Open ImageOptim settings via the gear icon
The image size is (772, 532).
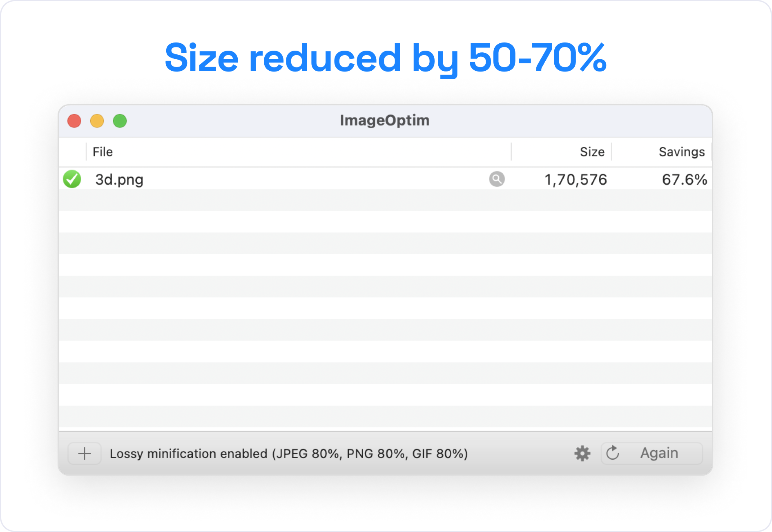(582, 453)
